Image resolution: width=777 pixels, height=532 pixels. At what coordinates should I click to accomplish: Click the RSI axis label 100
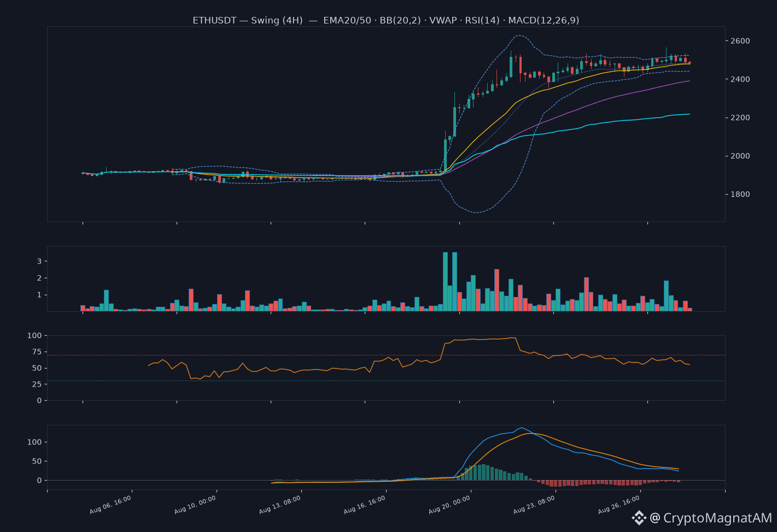click(34, 335)
